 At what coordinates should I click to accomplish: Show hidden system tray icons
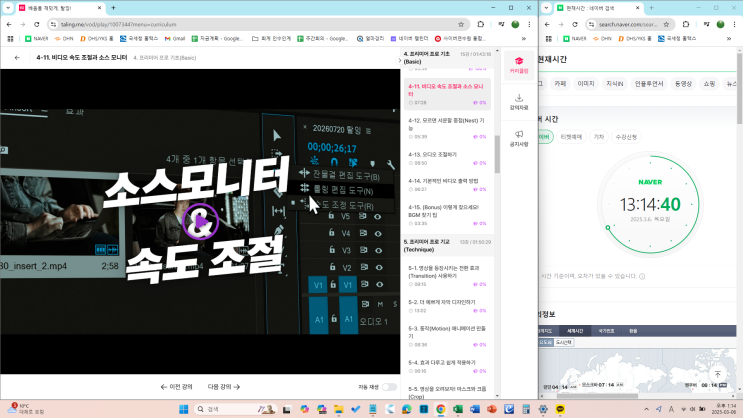point(646,409)
